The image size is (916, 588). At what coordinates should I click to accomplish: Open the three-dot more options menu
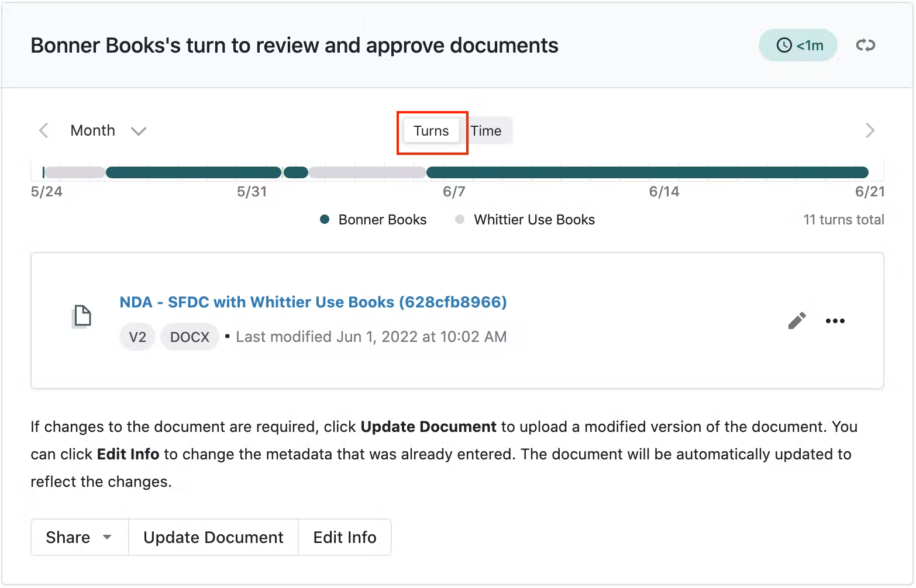coord(835,321)
